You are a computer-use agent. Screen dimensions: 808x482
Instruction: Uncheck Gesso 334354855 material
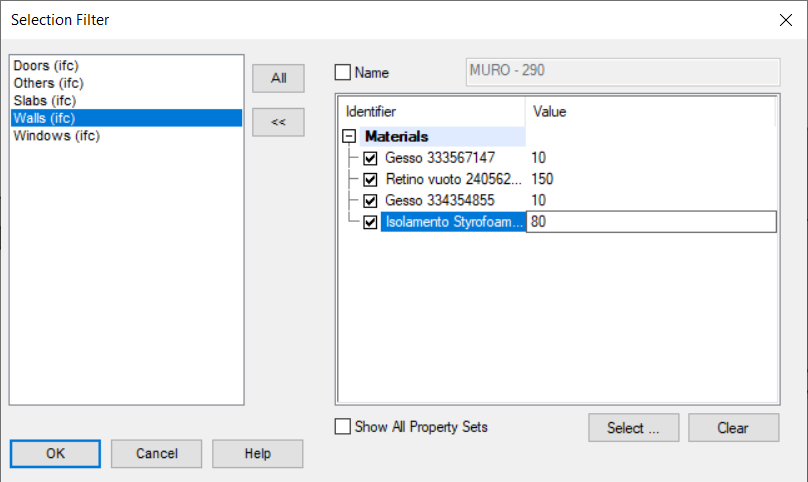(x=371, y=201)
